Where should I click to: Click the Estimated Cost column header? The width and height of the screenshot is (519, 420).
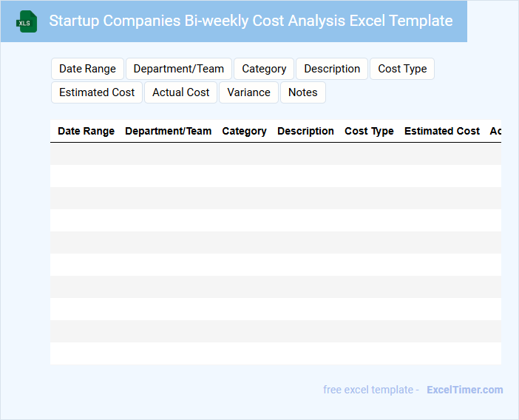click(442, 131)
